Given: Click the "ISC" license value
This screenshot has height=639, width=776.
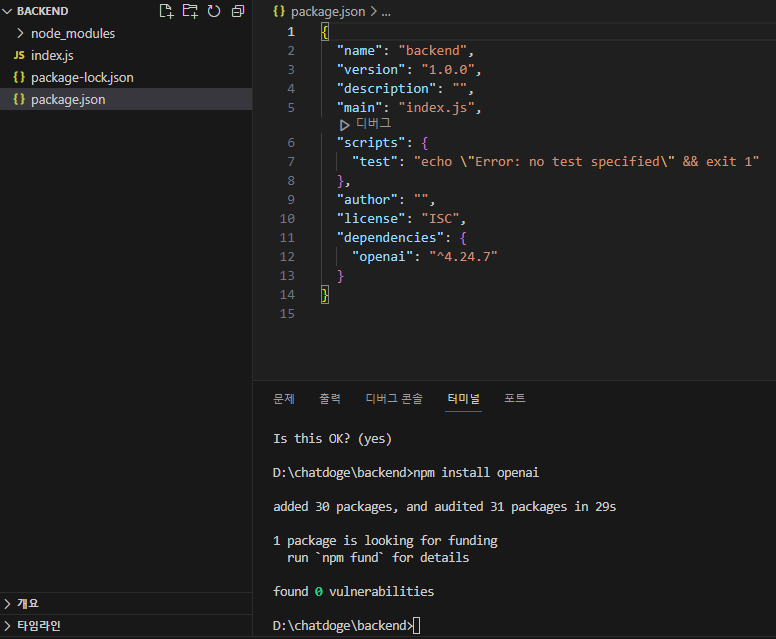Looking at the screenshot, I should coord(440,218).
